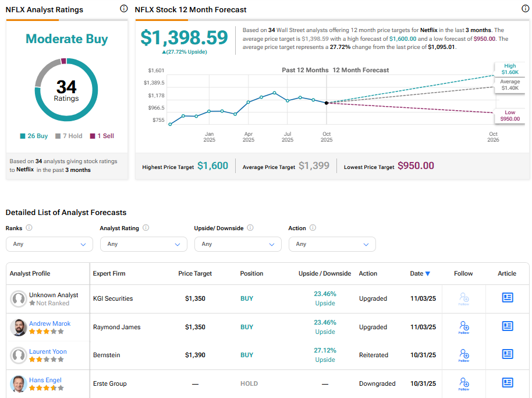
Task: Follow analyst Hans Engel
Action: [x=463, y=383]
